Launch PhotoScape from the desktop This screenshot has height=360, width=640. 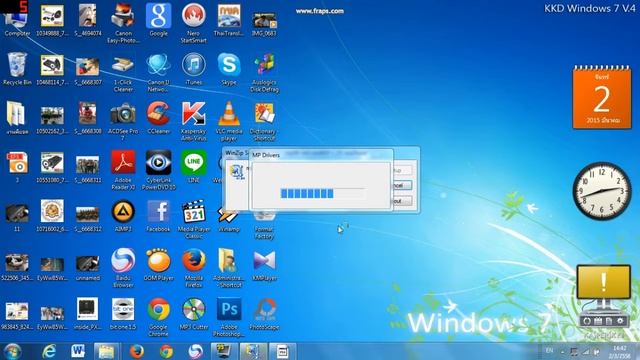264,313
